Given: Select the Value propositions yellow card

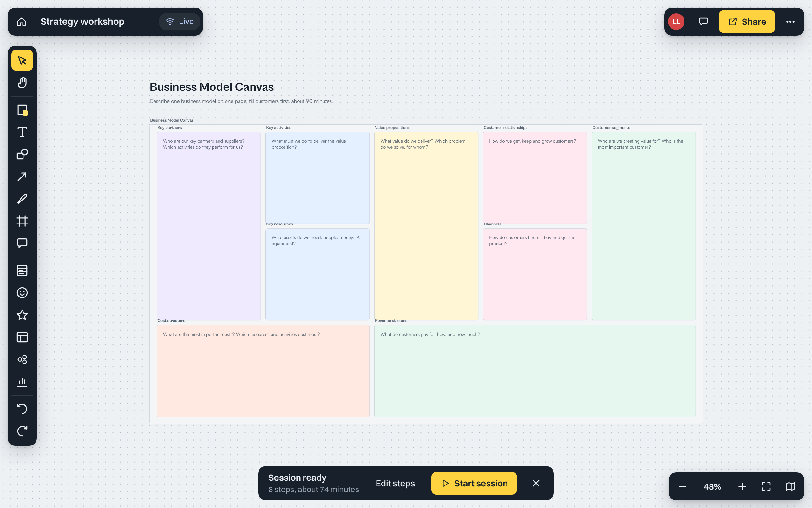Looking at the screenshot, I should pyautogui.click(x=426, y=226).
